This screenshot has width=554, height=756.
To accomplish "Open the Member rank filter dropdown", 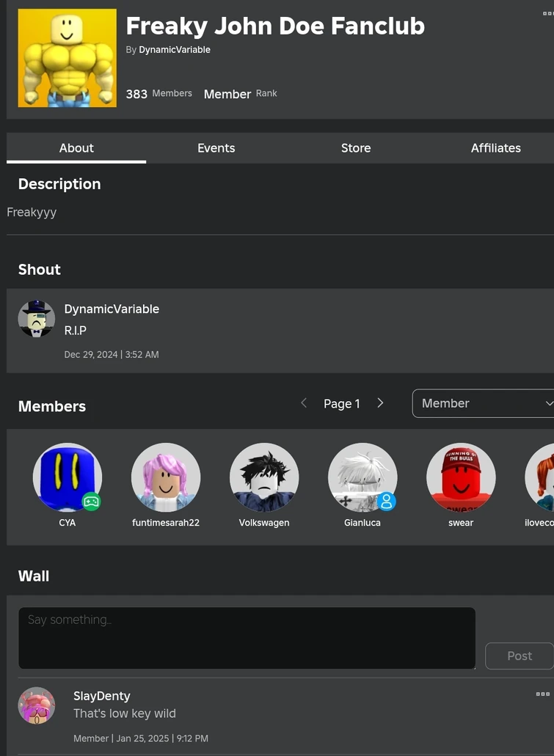I will coord(483,403).
